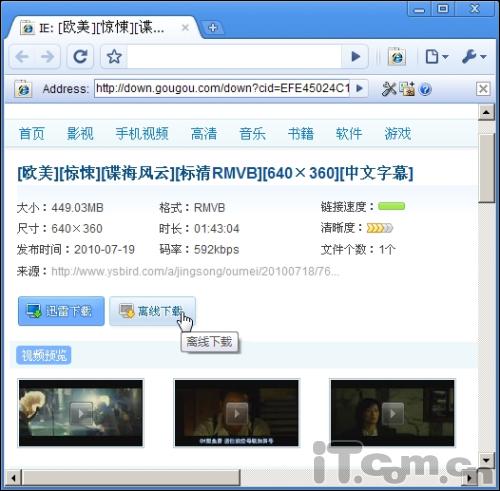The height and width of the screenshot is (491, 500).
Task: Click the IE icon beside Address label
Action: [x=23, y=89]
